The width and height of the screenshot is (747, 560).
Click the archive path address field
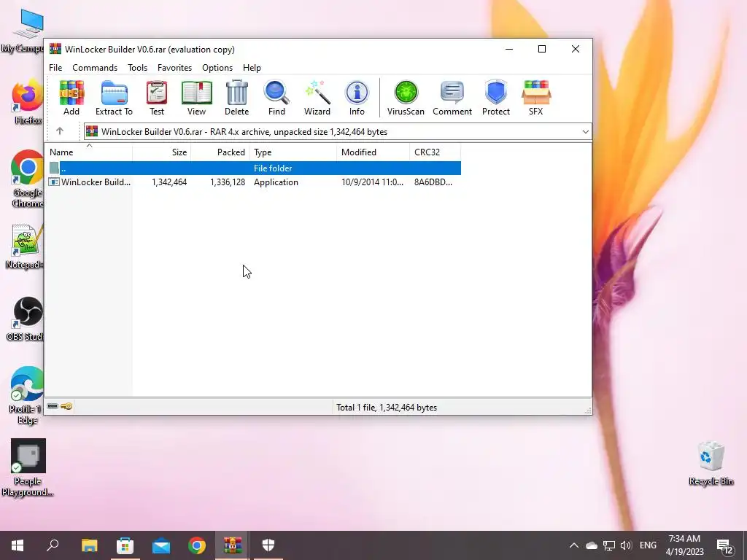point(338,132)
